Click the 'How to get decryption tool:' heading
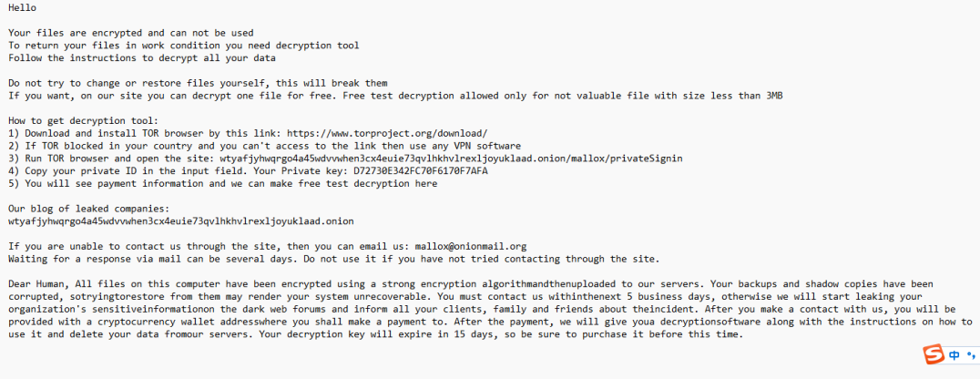This screenshot has width=980, height=379. [x=84, y=120]
